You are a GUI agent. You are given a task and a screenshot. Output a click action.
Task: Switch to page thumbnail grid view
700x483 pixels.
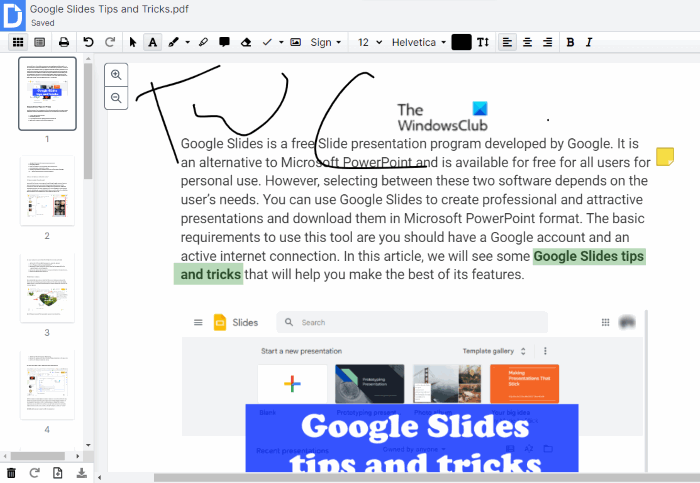(x=18, y=42)
